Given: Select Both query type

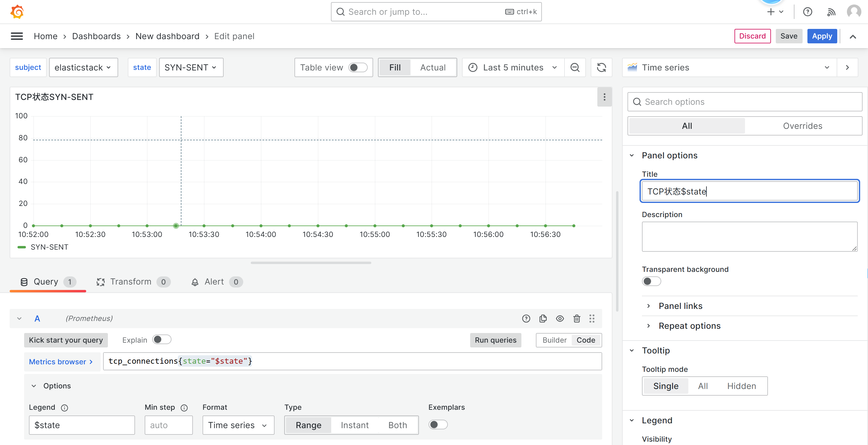Looking at the screenshot, I should (x=398, y=425).
